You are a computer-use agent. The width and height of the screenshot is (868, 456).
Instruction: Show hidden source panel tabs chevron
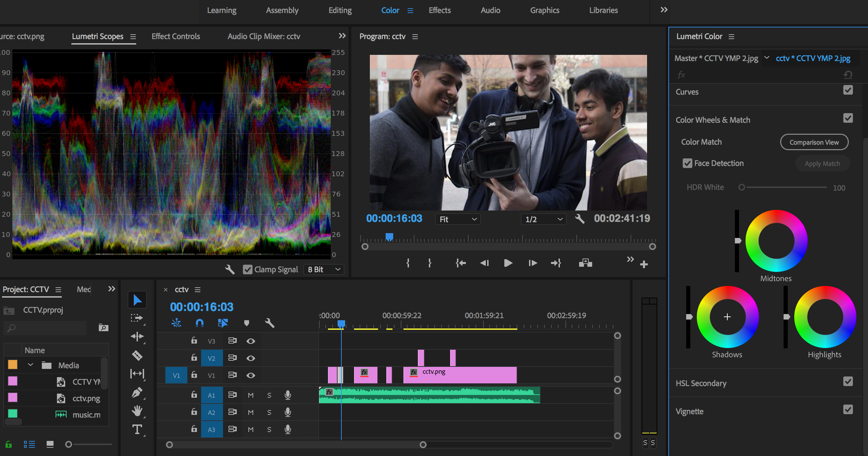[x=342, y=36]
